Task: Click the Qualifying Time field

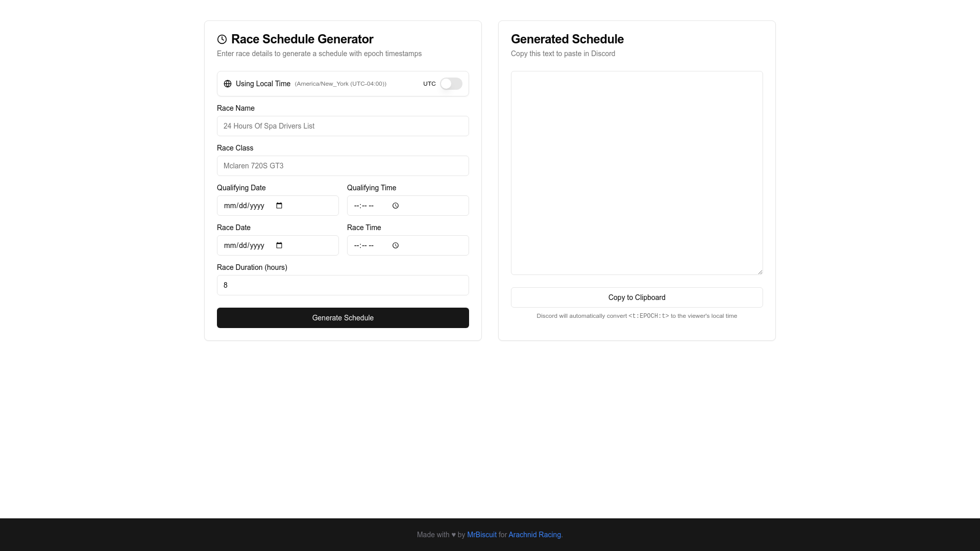Action: (x=408, y=206)
